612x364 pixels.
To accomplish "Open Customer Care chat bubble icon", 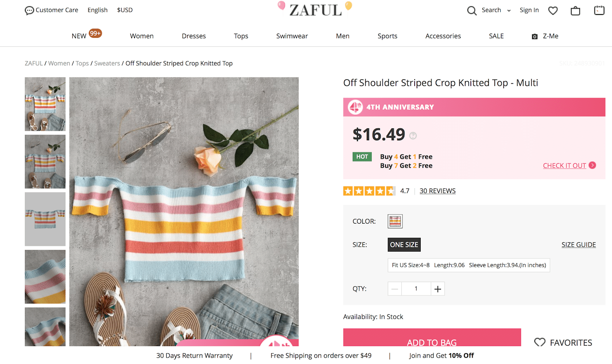I will point(29,10).
